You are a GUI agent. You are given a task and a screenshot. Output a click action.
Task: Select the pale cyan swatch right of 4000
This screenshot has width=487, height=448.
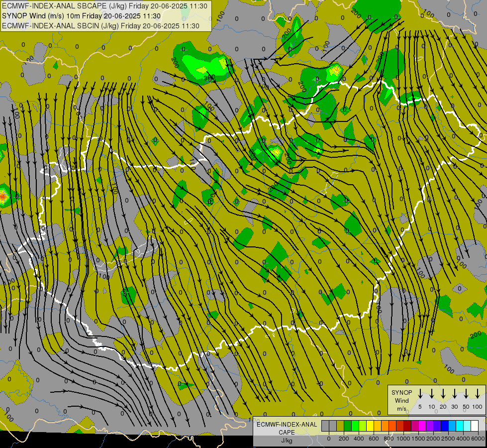(x=468, y=426)
